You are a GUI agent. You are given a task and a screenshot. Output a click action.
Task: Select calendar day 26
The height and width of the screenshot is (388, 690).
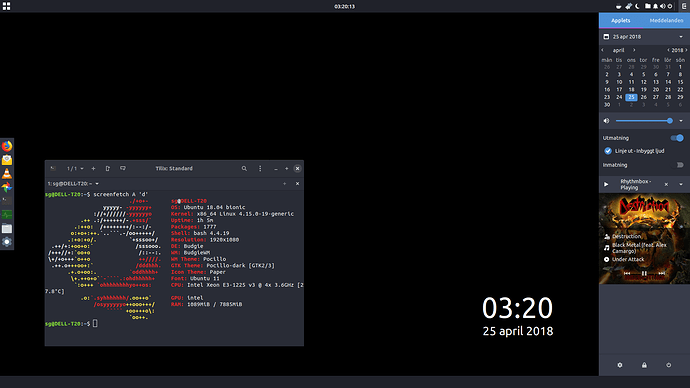click(x=643, y=97)
